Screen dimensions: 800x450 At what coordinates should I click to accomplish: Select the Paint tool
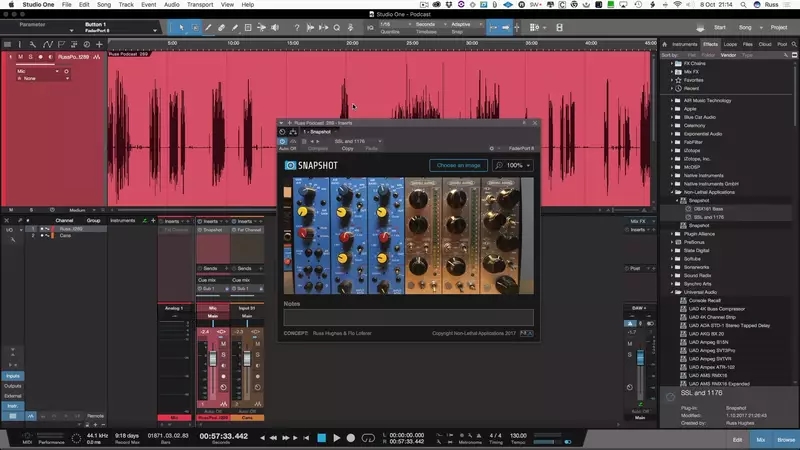click(235, 28)
